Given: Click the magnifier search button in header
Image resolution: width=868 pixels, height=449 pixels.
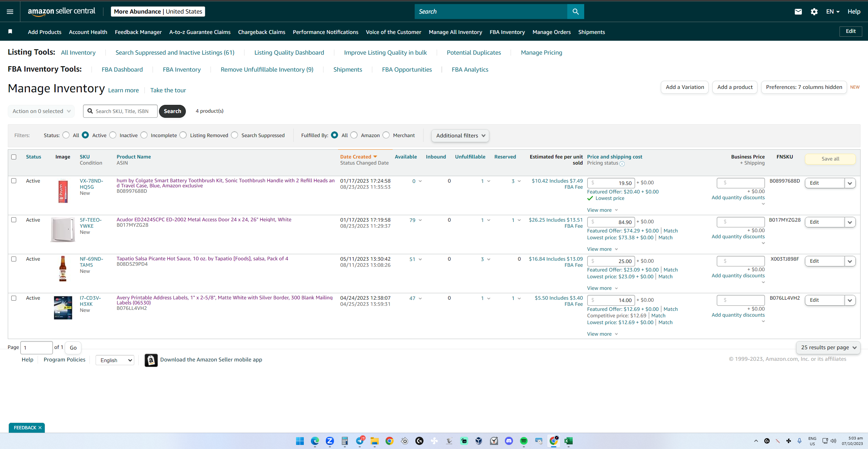Looking at the screenshot, I should (x=575, y=12).
